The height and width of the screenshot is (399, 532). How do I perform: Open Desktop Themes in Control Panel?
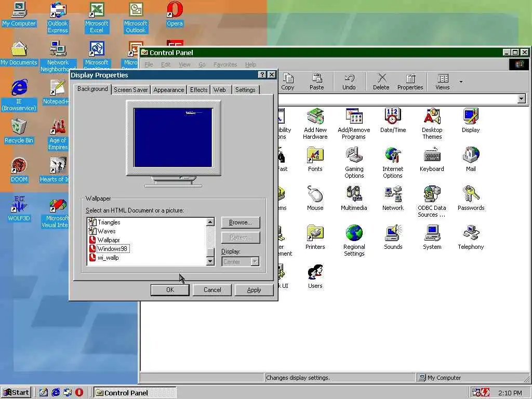pyautogui.click(x=432, y=124)
